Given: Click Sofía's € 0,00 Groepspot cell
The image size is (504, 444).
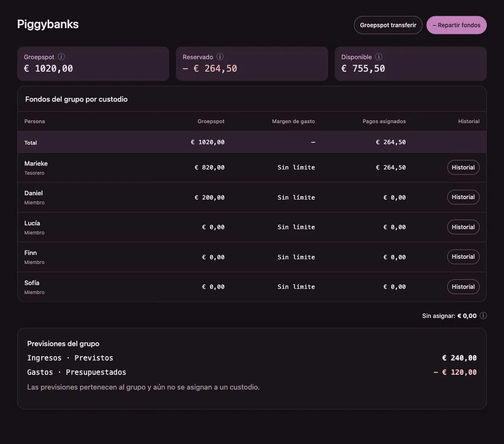Looking at the screenshot, I should coord(213,286).
